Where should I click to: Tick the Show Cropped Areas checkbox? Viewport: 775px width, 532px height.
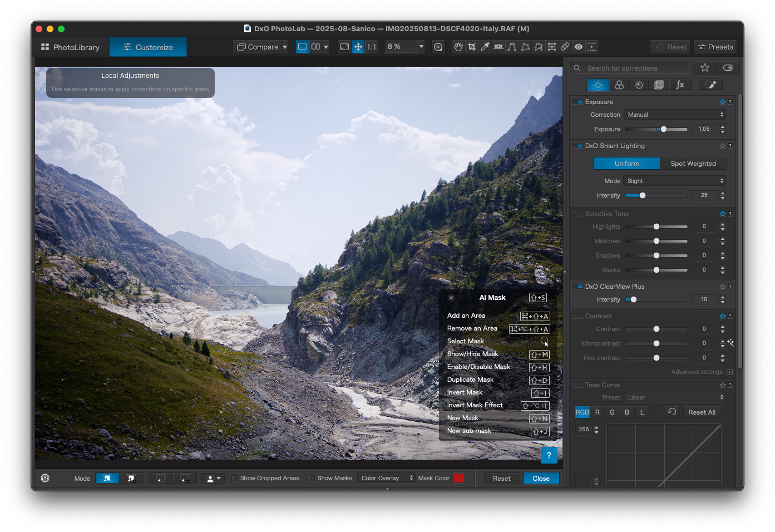pos(235,478)
